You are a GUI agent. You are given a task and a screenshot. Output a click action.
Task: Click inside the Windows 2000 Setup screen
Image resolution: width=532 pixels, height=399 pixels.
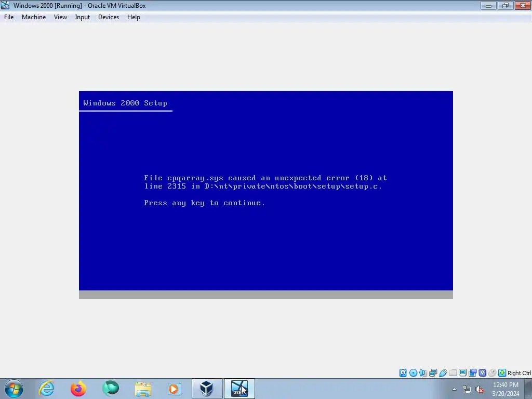pos(266,194)
